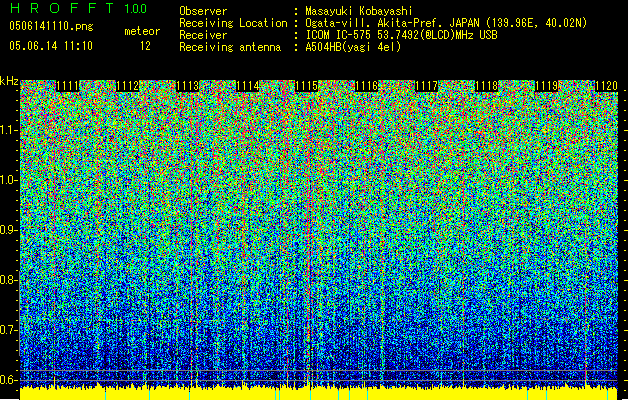629x400 pixels.
Task: Click the Receiver label
Action: [x=203, y=35]
